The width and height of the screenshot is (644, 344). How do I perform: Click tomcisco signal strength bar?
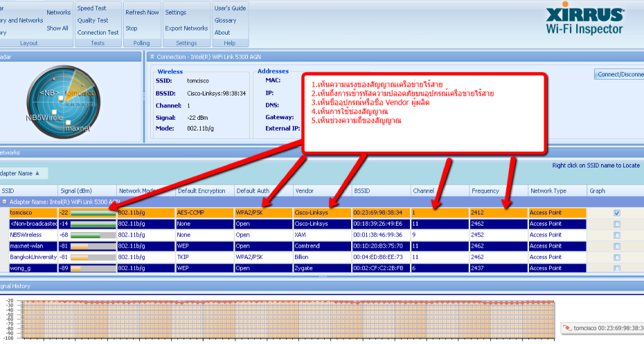coord(93,213)
